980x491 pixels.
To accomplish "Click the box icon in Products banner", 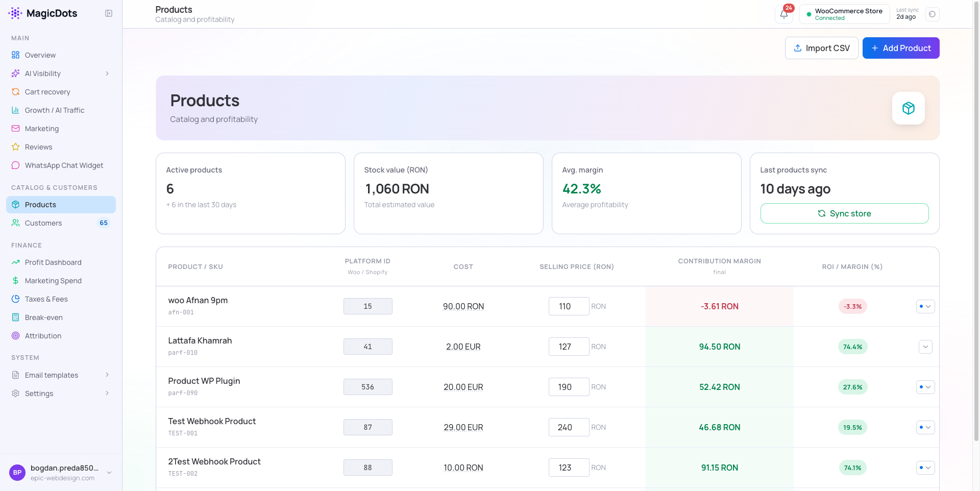I will [x=909, y=108].
